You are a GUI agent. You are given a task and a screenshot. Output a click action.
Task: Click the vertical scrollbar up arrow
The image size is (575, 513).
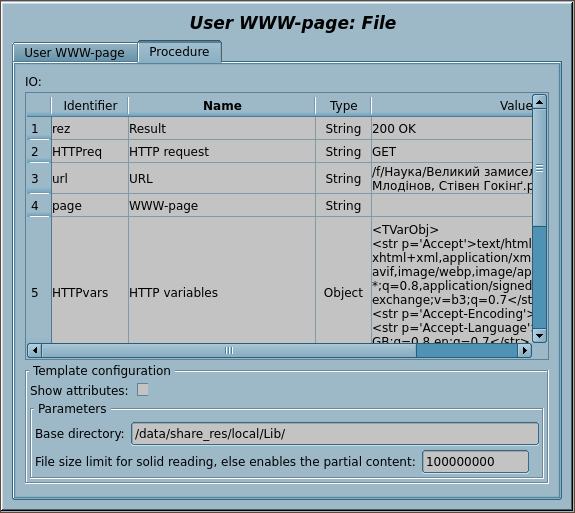539,102
